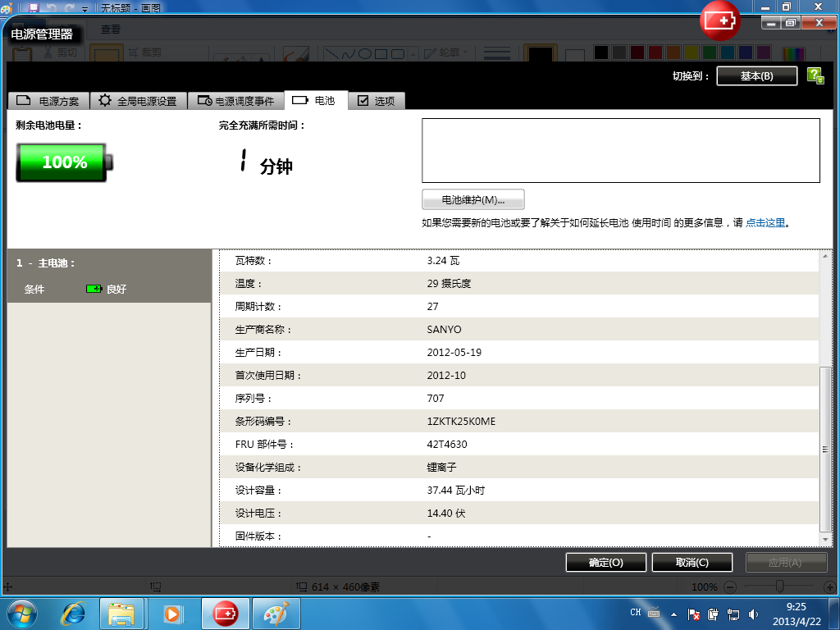This screenshot has width=840, height=630.
Task: Click the battery details scrollbar thumb
Action: pos(825,449)
